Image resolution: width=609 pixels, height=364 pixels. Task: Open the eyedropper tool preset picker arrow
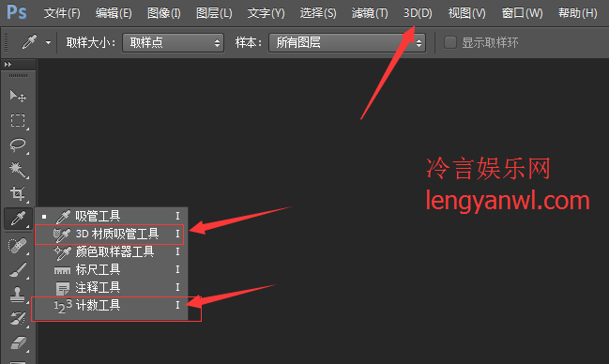pos(48,42)
